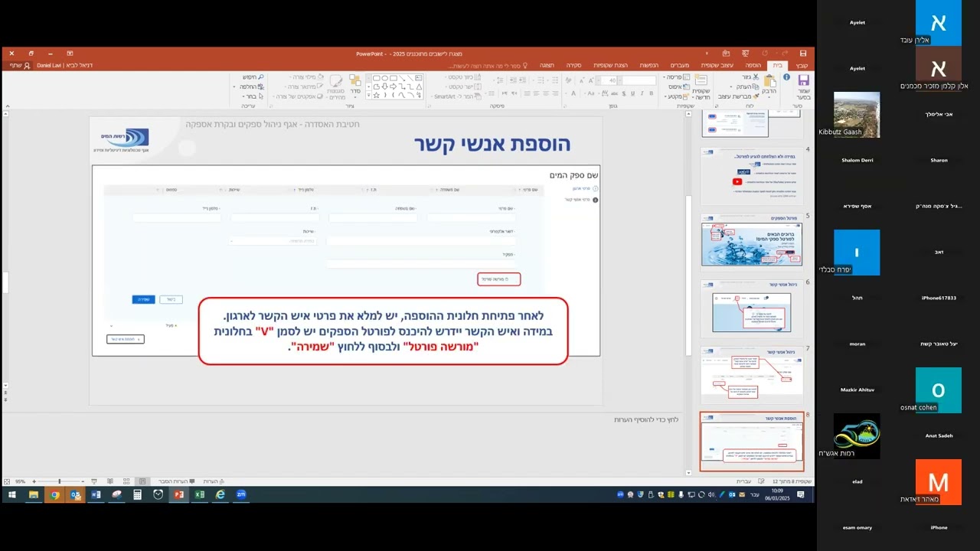Click Convert to SmartArt (המר ל-SmartArt)
This screenshot has width=980, height=551.
coord(456,96)
